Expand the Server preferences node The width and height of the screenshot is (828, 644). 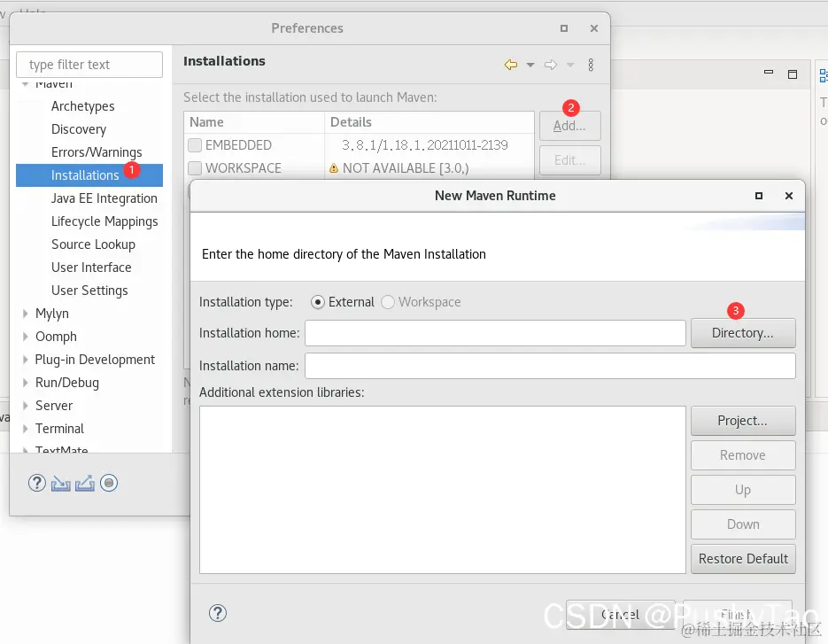(26, 406)
